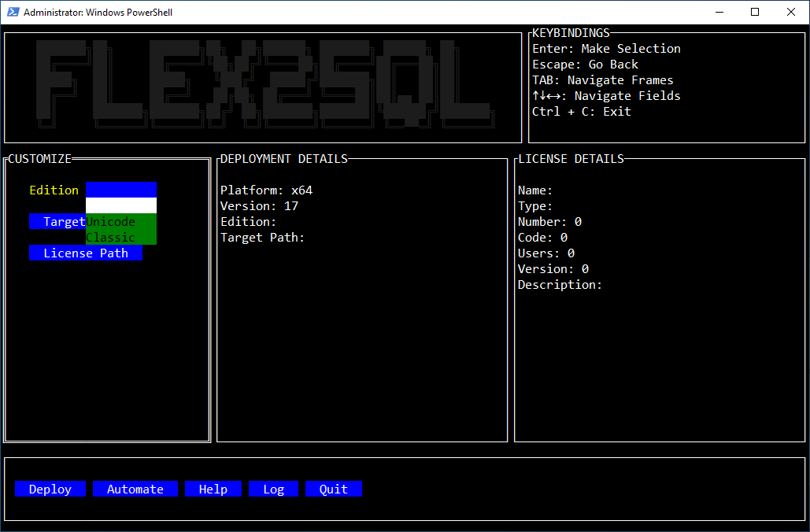Click the Target Path line in Deployment Details
Viewport: 810px width, 532px height.
(x=262, y=238)
